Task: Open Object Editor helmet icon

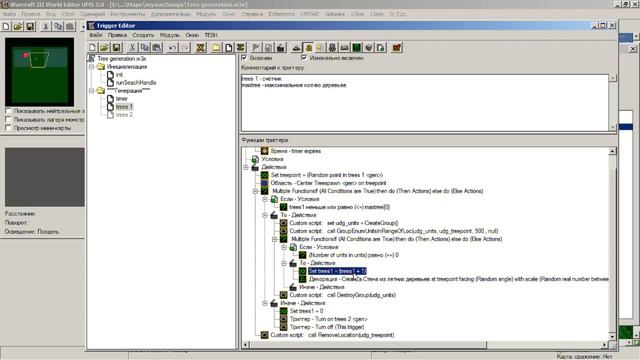Action: (332, 48)
